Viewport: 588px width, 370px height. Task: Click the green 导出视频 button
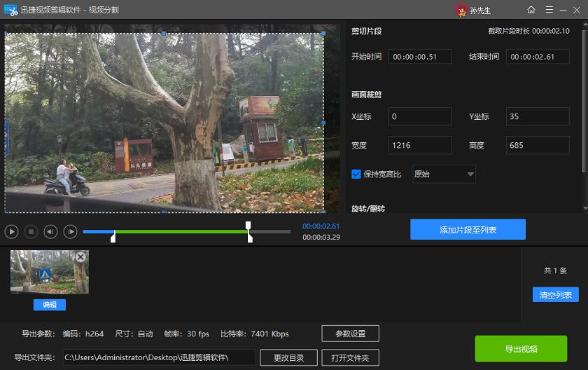[521, 349]
